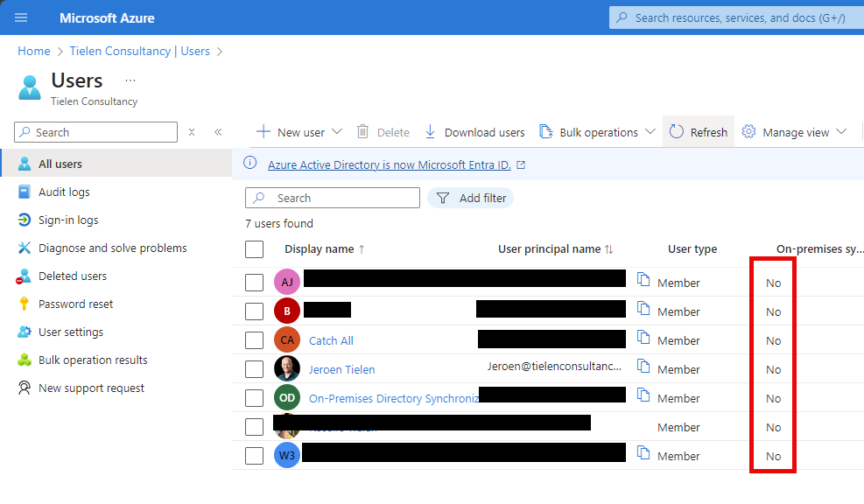Clear the sidebar search with the X icon
This screenshot has height=504, width=864.
(x=192, y=132)
